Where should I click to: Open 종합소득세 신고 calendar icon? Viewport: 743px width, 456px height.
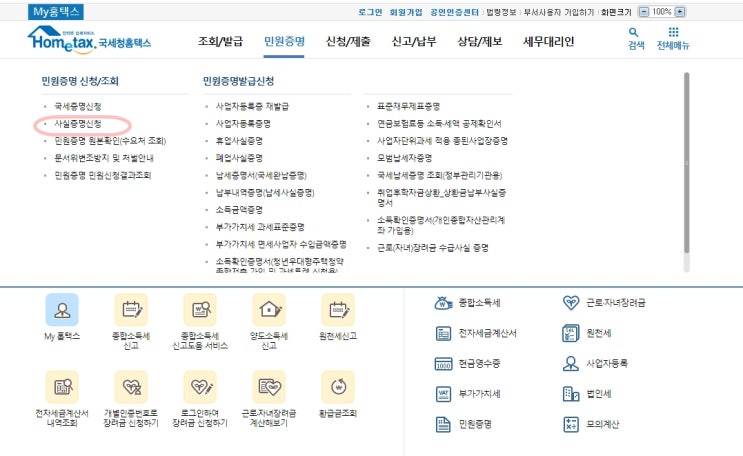pyautogui.click(x=131, y=310)
